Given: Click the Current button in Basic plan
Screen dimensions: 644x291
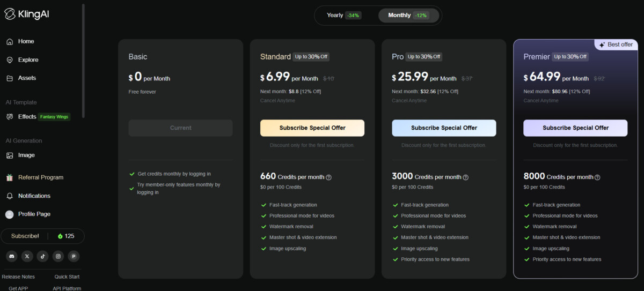Looking at the screenshot, I should tap(181, 128).
